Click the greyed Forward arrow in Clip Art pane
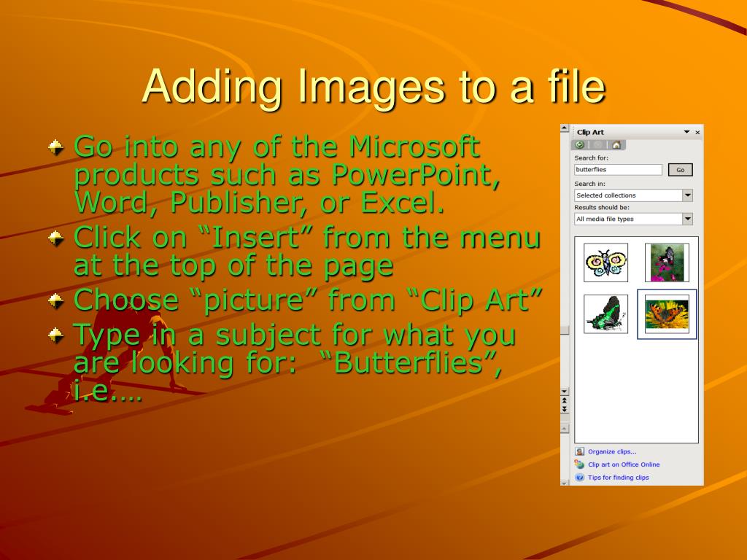Viewport: 747px width, 560px height. pyautogui.click(x=598, y=145)
